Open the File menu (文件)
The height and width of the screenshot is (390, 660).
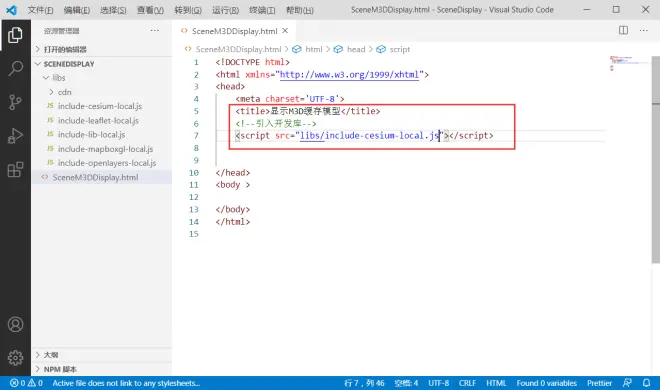point(40,10)
